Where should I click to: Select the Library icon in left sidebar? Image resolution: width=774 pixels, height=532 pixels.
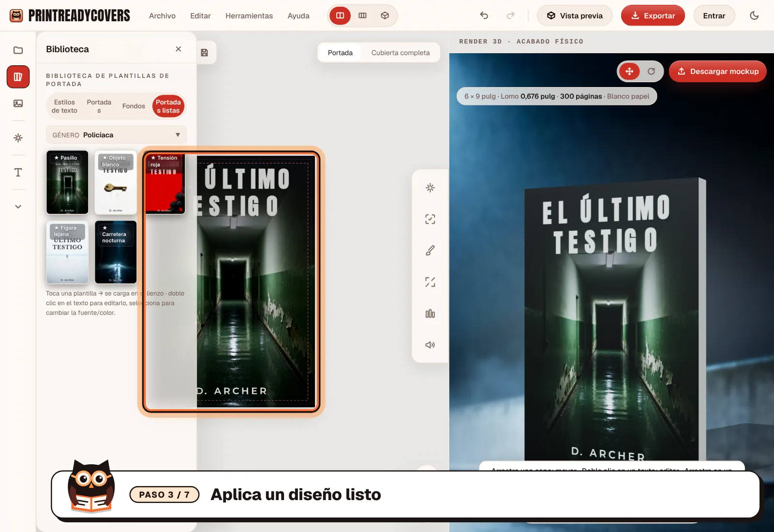[x=18, y=77]
